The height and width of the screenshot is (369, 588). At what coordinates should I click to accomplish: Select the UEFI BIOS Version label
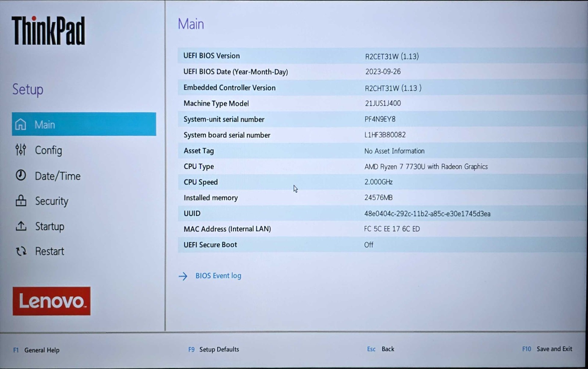[x=212, y=55]
